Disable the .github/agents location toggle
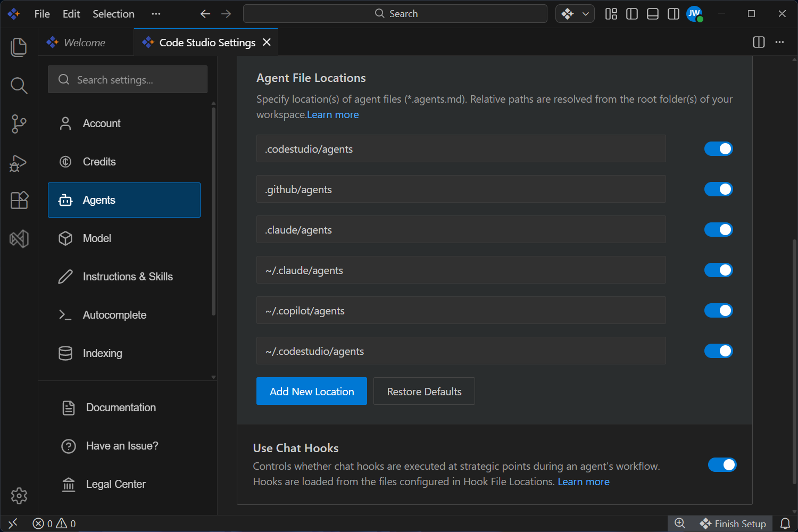Image resolution: width=798 pixels, height=532 pixels. (x=719, y=189)
